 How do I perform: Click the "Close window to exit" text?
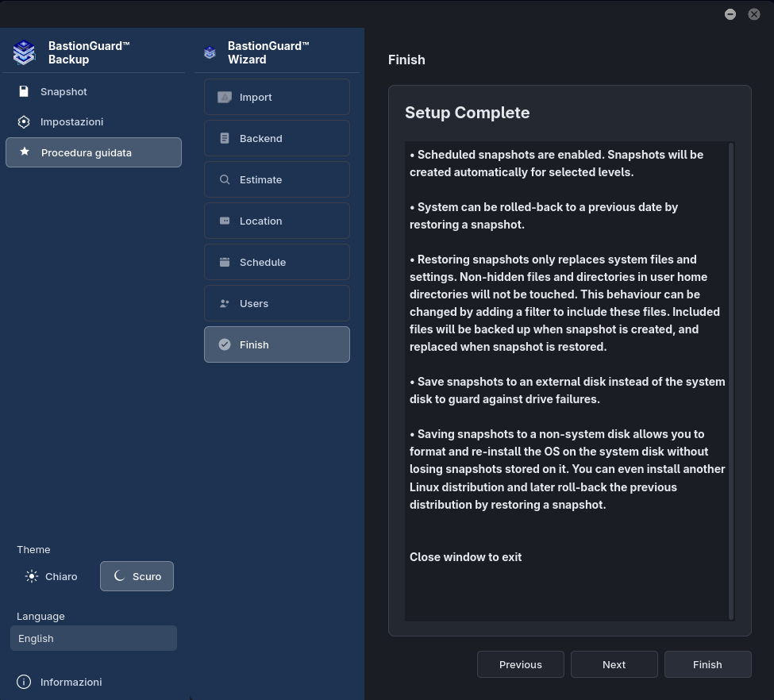pos(465,557)
